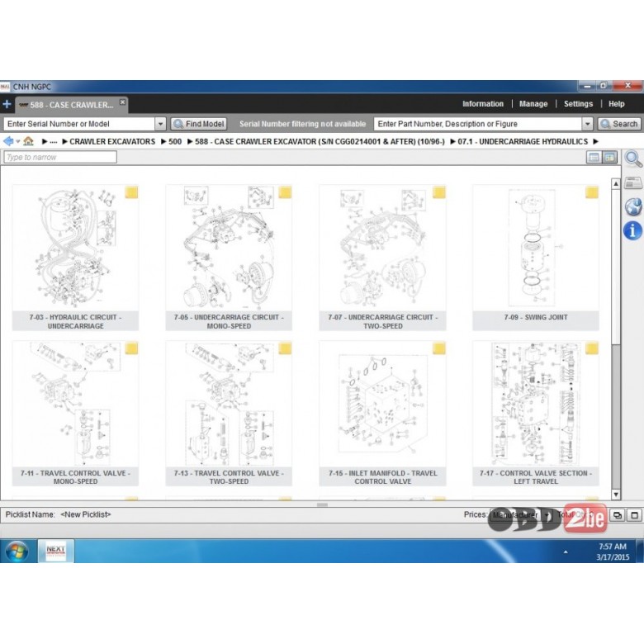Go back with the blue arrow icon
Viewport: 644px width, 644px height.
pos(7,141)
